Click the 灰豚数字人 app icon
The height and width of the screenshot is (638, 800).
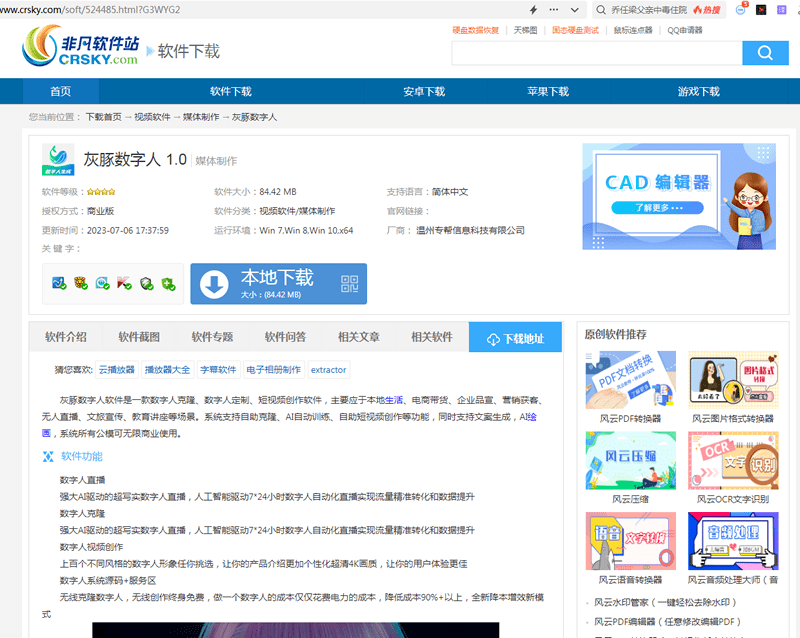58,160
